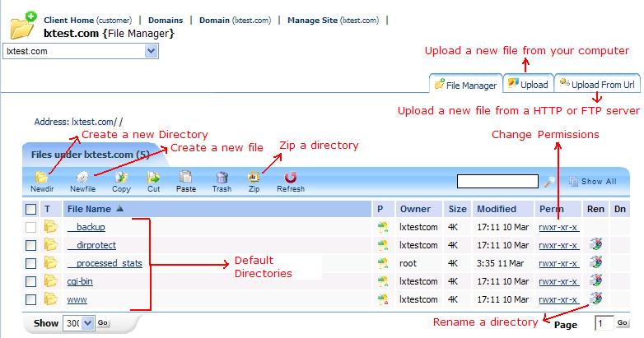Open Domain (lxtest.com) breadcrumb link
The image size is (644, 338).
235,20
